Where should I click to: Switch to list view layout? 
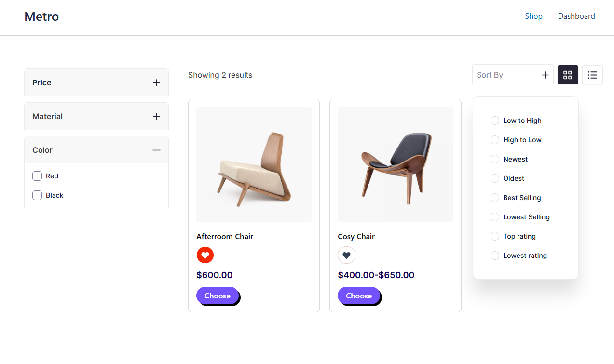(592, 75)
